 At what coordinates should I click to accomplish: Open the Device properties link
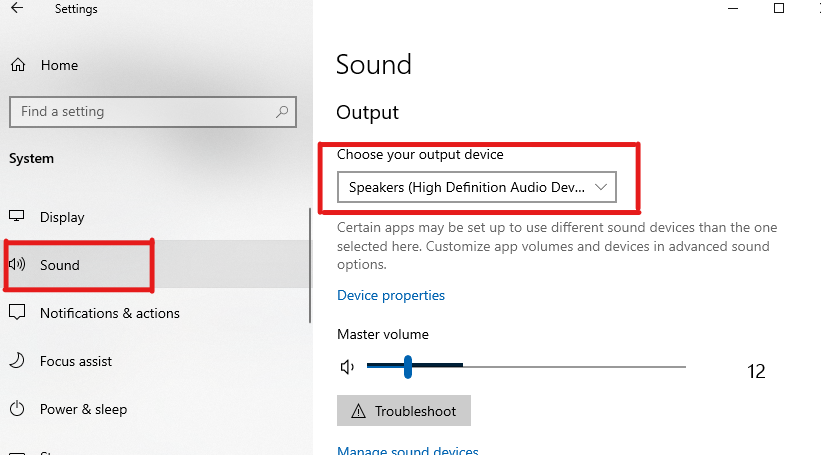point(391,295)
